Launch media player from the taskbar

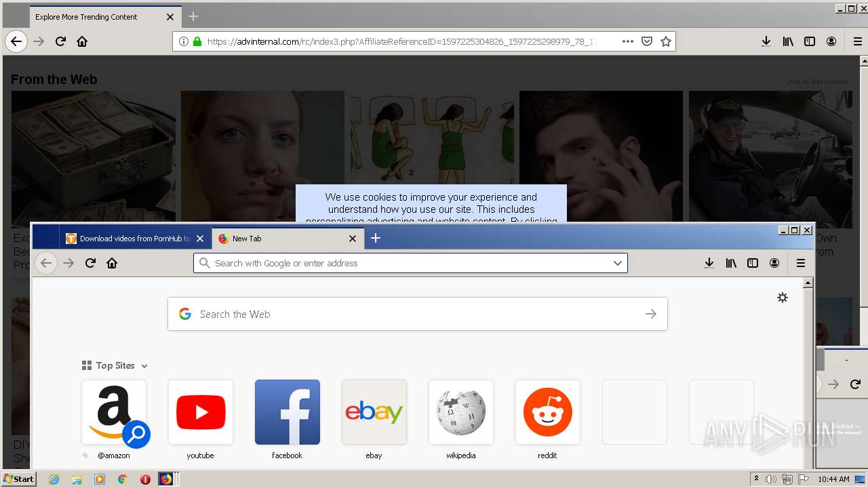(x=100, y=479)
